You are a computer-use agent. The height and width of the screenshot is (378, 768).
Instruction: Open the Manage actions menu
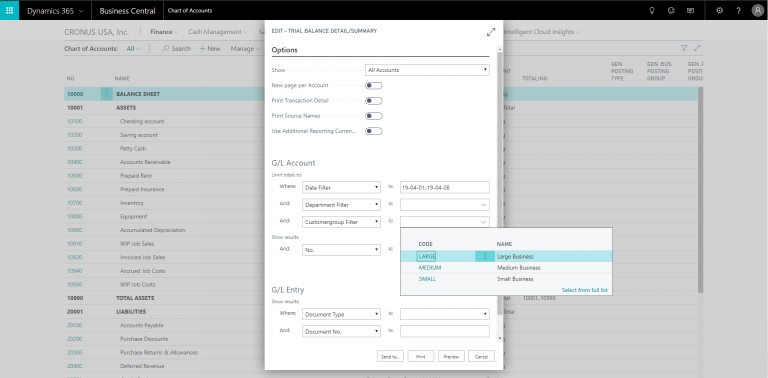[x=245, y=48]
